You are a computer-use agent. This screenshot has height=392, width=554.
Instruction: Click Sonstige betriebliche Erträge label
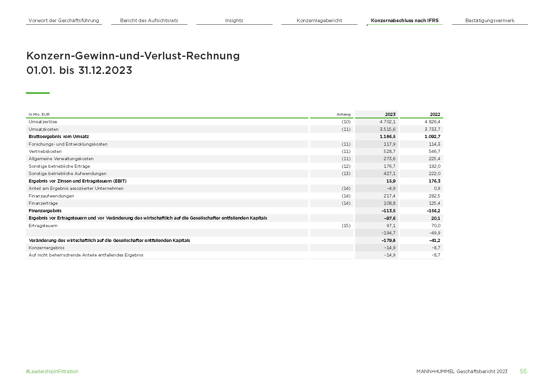pos(59,166)
